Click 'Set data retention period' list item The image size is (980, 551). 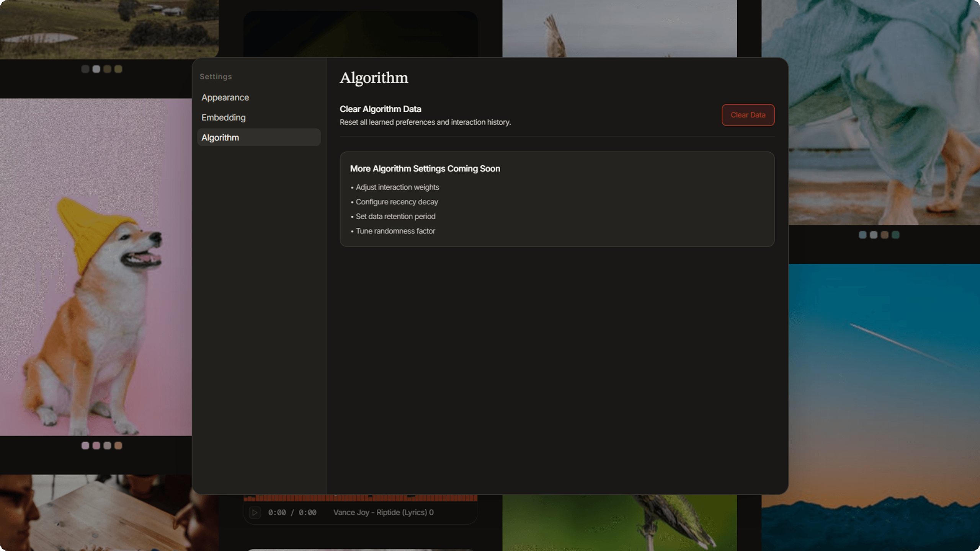pyautogui.click(x=395, y=216)
